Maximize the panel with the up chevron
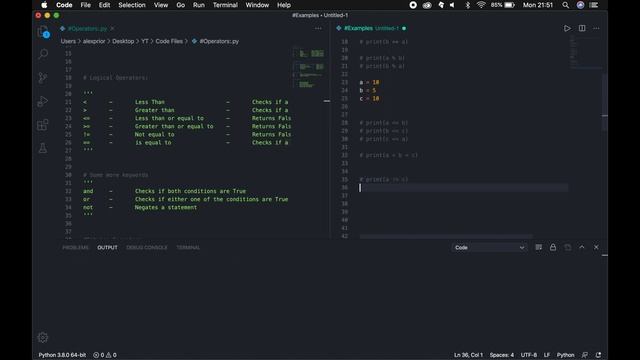Image resolution: width=640 pixels, height=360 pixels. pyautogui.click(x=582, y=247)
